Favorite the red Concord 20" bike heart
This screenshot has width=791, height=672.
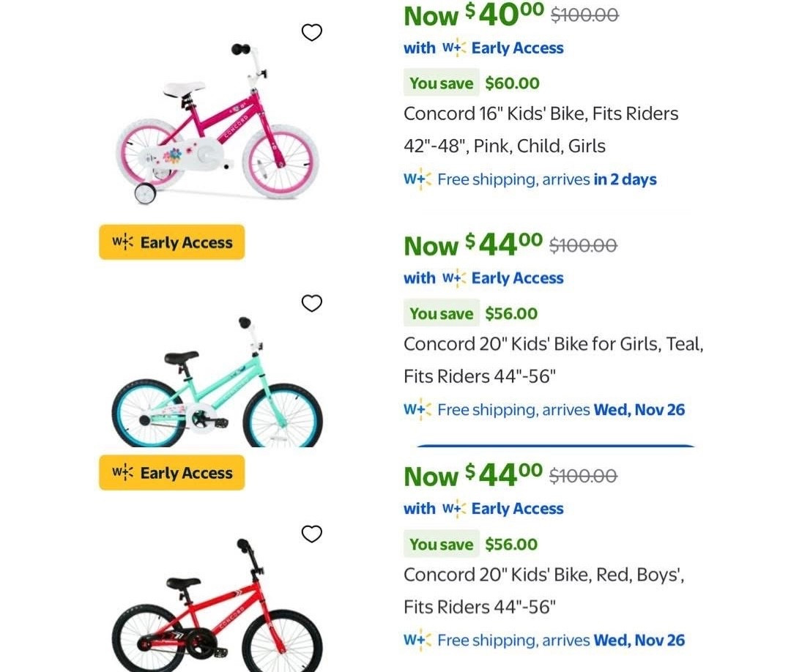pos(312,534)
